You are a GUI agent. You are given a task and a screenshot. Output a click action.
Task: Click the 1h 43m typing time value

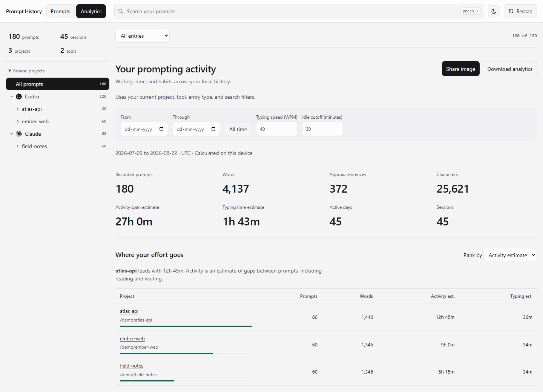click(x=241, y=222)
